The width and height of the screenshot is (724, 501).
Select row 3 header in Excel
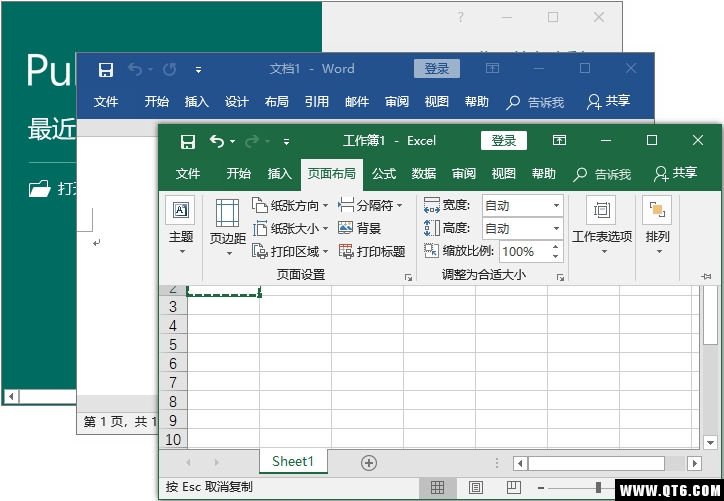point(173,307)
